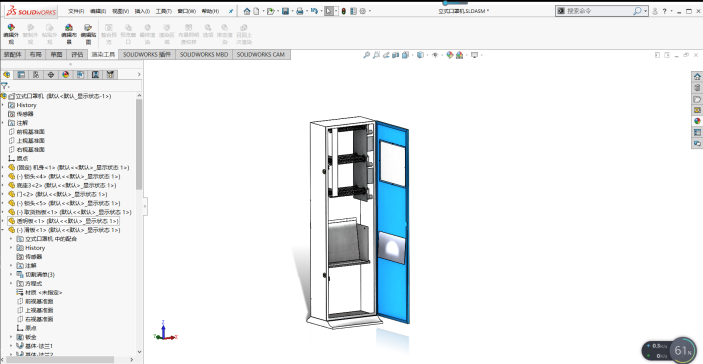Activate the Select cursor tool

tap(329, 11)
